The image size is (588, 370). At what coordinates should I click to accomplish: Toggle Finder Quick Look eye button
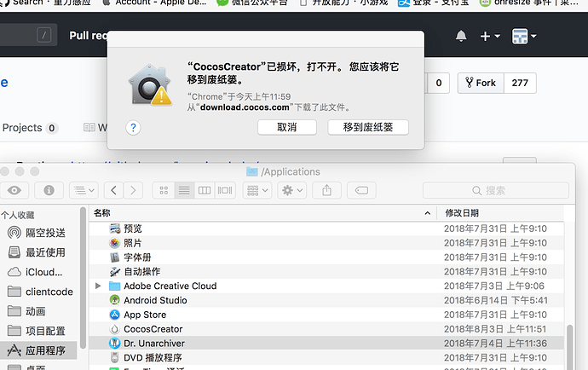(x=14, y=190)
